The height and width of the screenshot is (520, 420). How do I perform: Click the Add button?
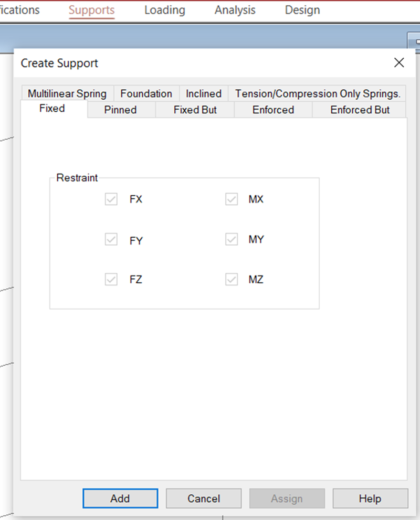(120, 498)
